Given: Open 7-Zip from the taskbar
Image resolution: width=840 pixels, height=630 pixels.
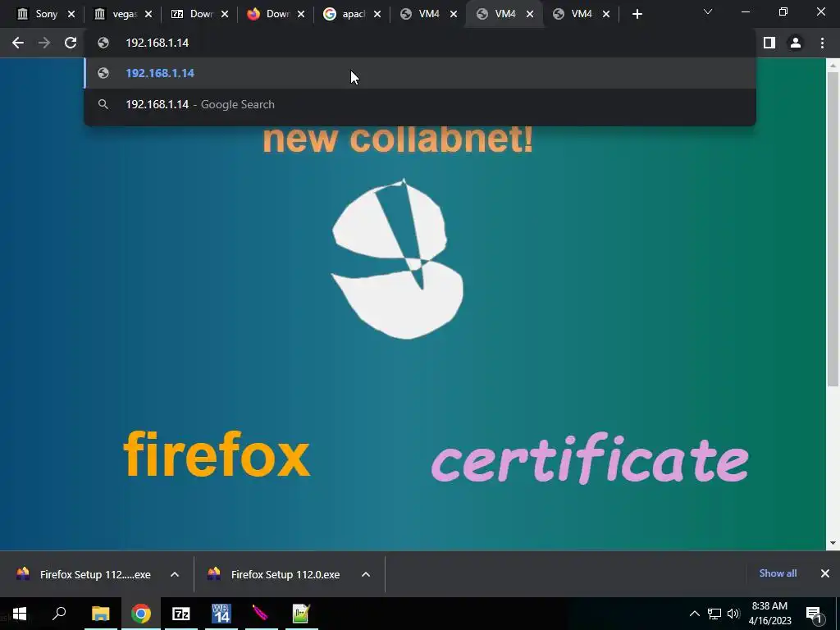Looking at the screenshot, I should coord(181,614).
